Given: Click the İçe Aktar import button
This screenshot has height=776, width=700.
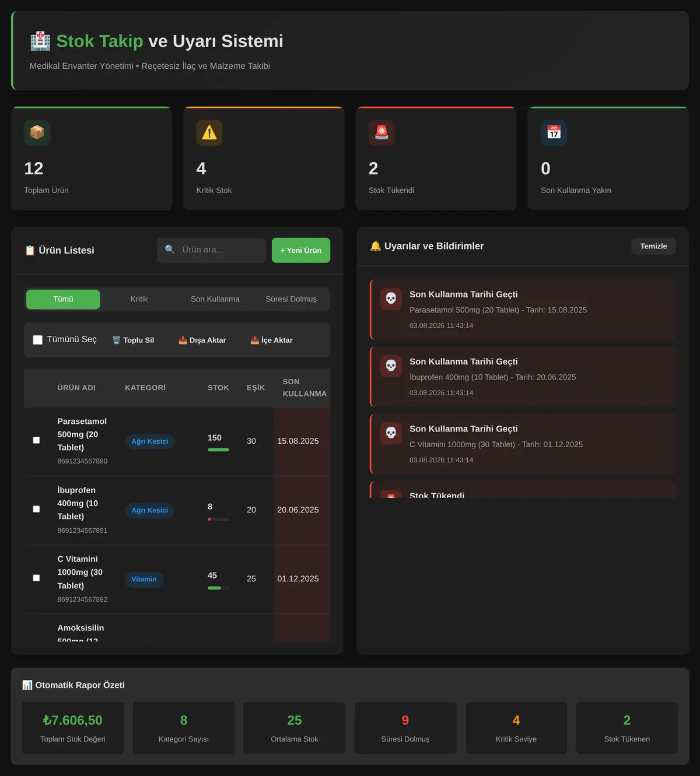Looking at the screenshot, I should point(271,340).
